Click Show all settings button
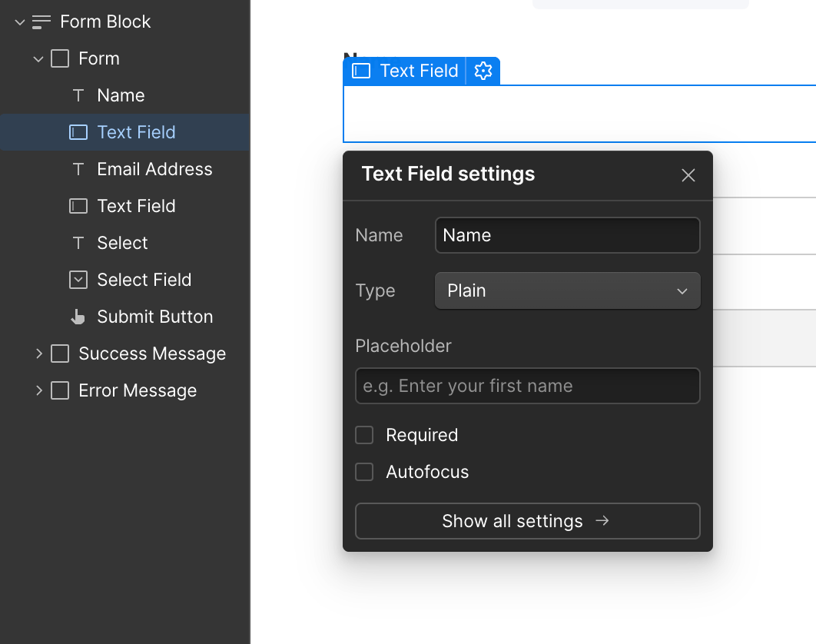The height and width of the screenshot is (644, 816). pyautogui.click(x=527, y=520)
